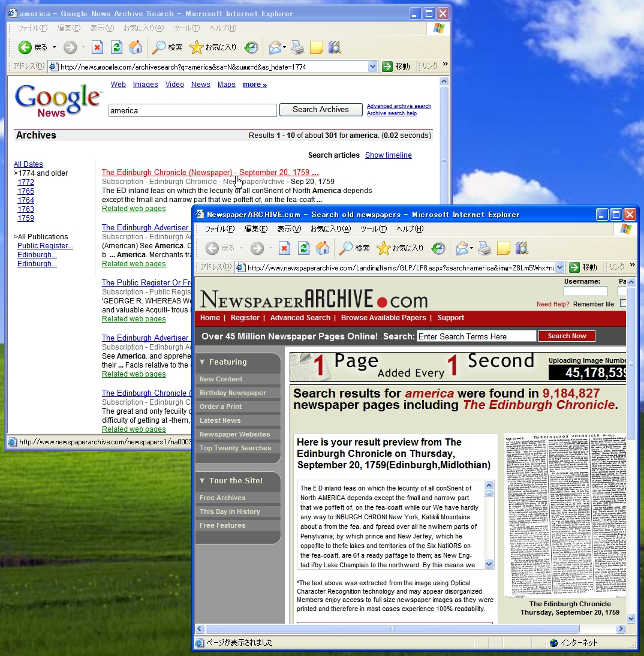This screenshot has width=644, height=656.
Task: Click Stop icon in NewspaperArchive window
Action: pyautogui.click(x=285, y=248)
